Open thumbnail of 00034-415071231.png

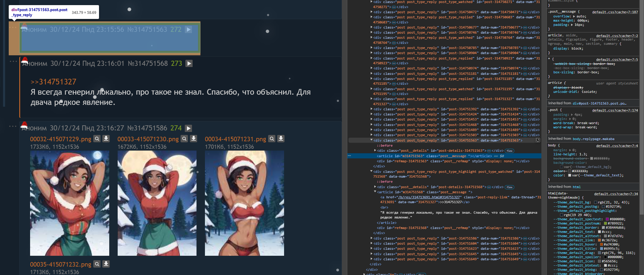coord(244,203)
